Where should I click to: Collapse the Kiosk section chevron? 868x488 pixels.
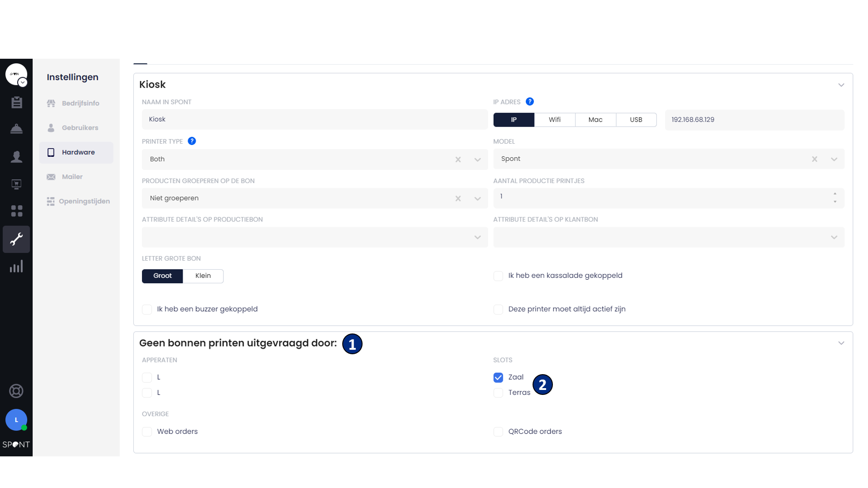point(841,85)
